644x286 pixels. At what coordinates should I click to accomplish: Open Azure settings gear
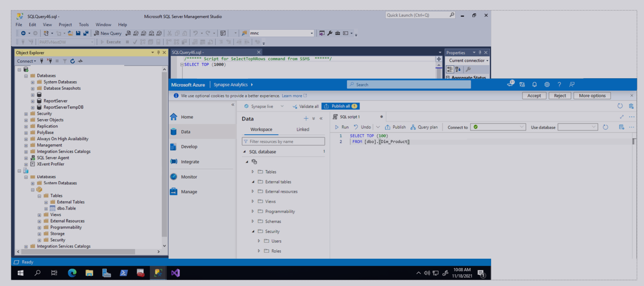point(547,85)
